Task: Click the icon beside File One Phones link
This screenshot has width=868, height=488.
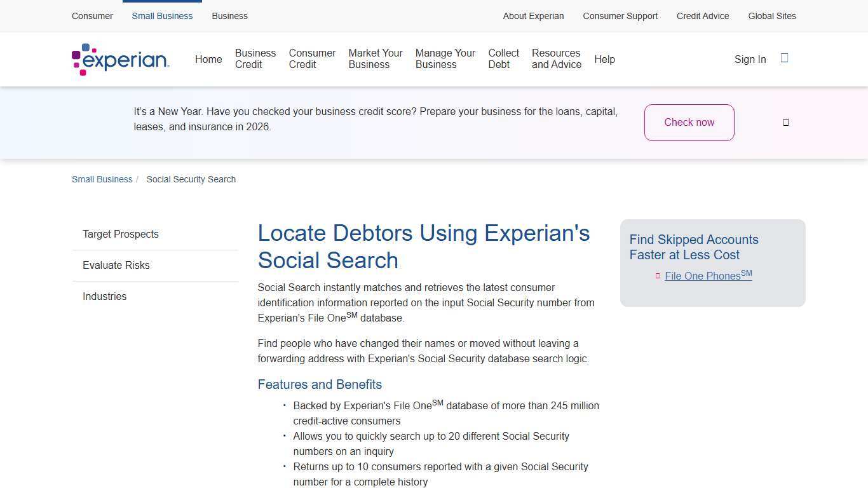Action: [x=657, y=276]
